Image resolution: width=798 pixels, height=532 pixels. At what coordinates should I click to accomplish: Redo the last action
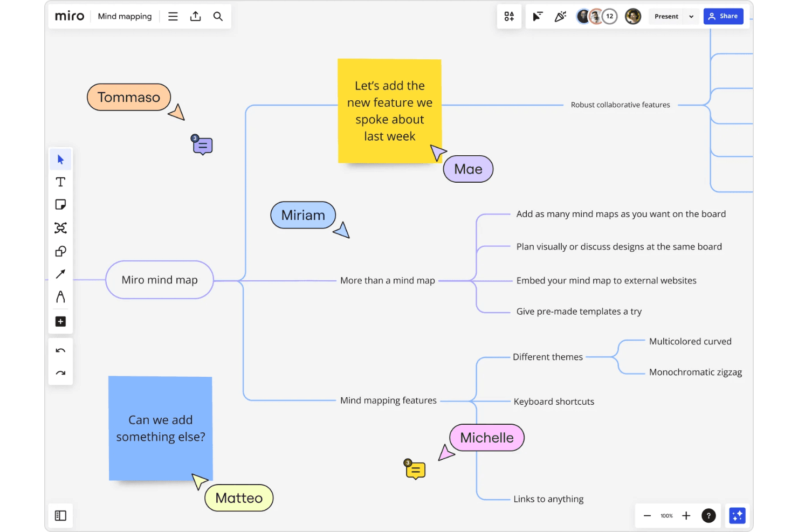[x=60, y=373]
